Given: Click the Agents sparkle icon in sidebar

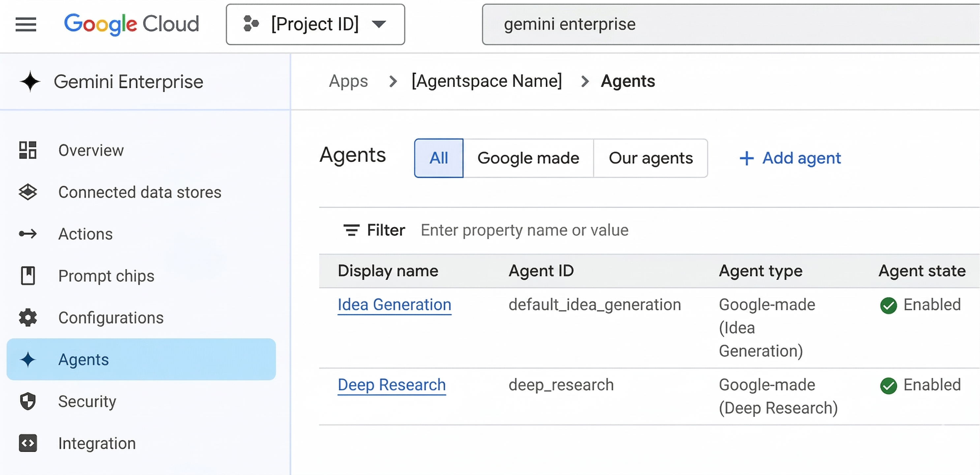Looking at the screenshot, I should [28, 359].
